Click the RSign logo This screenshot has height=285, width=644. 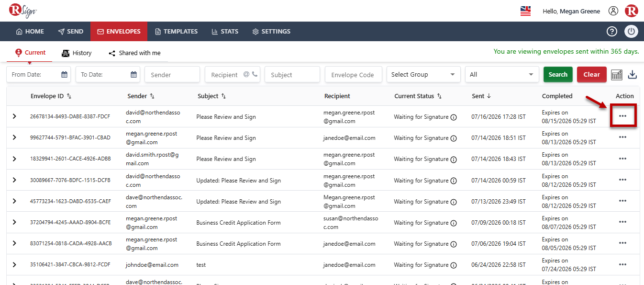pos(23,11)
